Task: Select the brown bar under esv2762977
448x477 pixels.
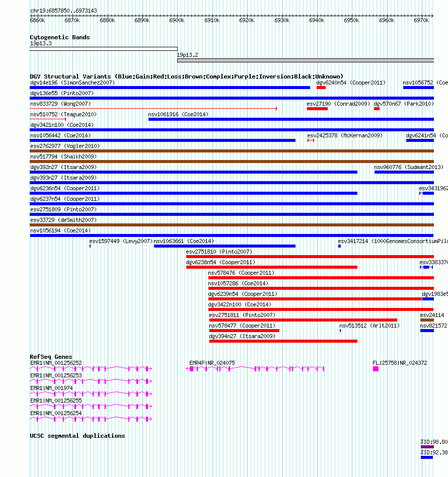Action: 232,151
